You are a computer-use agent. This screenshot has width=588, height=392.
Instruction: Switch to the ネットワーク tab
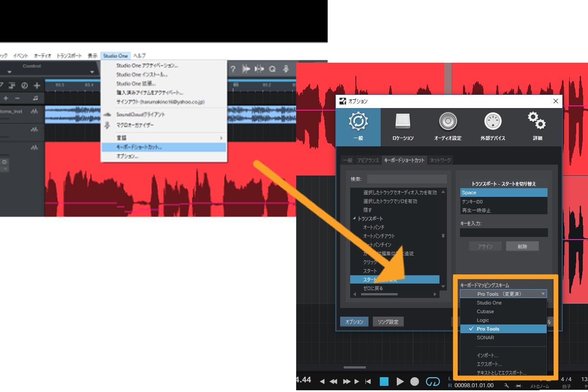[440, 160]
